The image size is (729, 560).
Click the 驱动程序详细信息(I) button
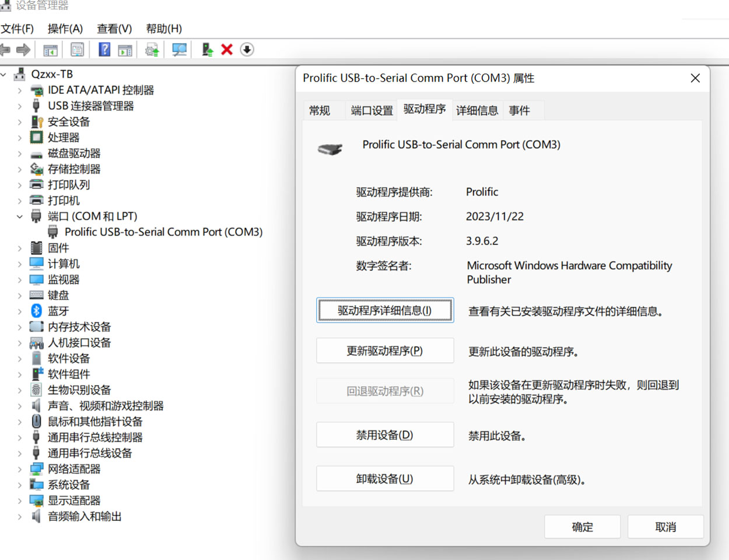click(385, 310)
